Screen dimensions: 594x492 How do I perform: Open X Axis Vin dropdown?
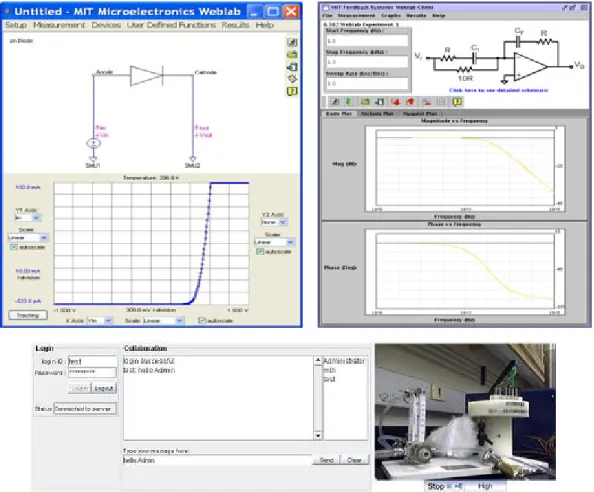100,320
